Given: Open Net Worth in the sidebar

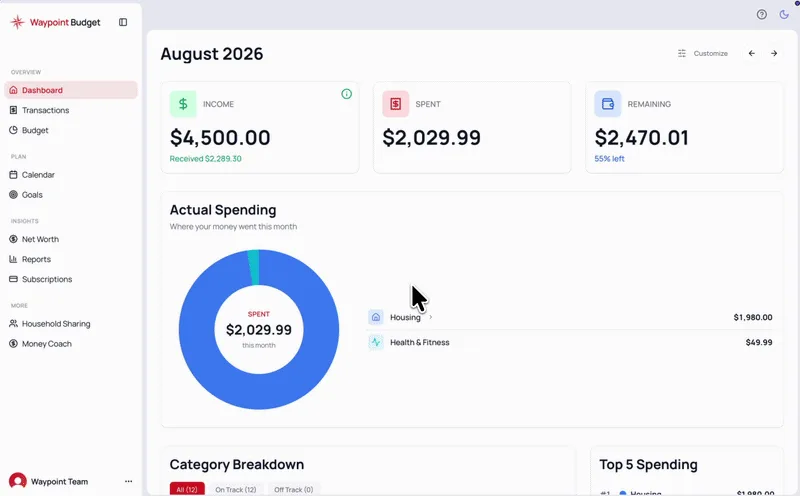Looking at the screenshot, I should tap(71, 239).
